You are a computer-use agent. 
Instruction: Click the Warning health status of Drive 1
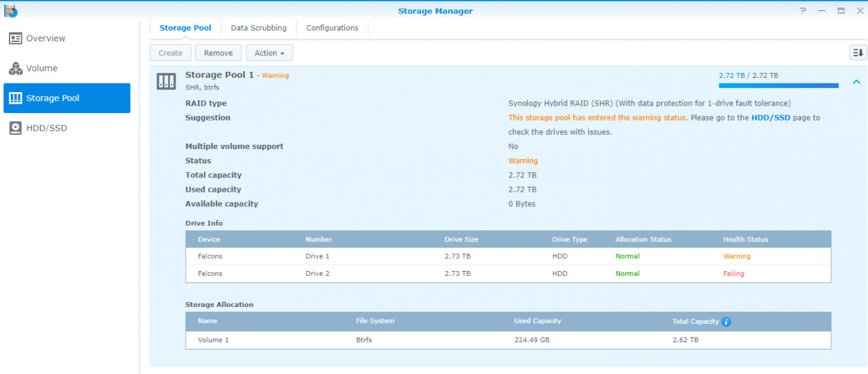click(x=736, y=256)
